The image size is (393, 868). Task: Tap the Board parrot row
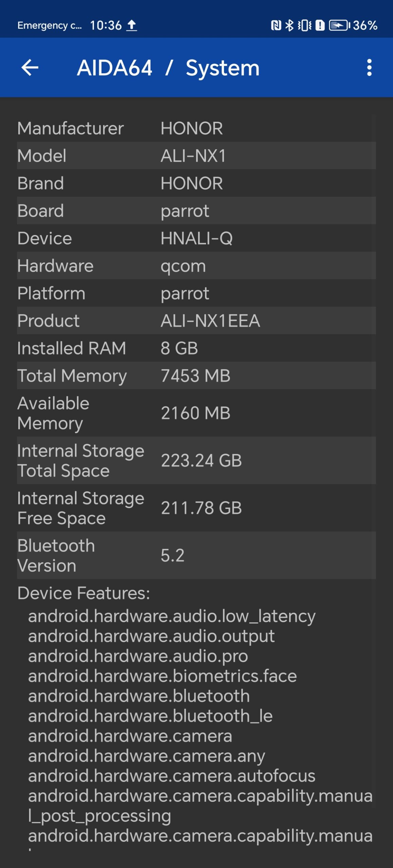(196, 211)
